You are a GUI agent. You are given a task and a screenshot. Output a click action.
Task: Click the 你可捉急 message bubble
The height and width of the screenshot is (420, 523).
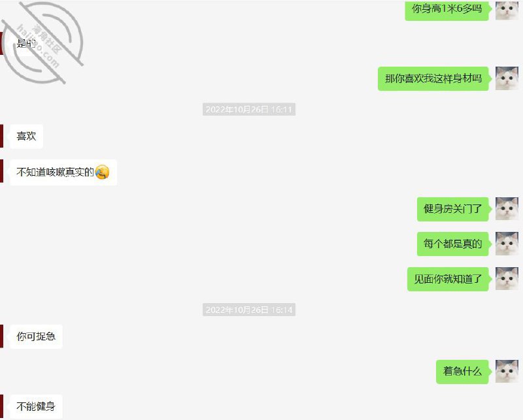coord(36,336)
